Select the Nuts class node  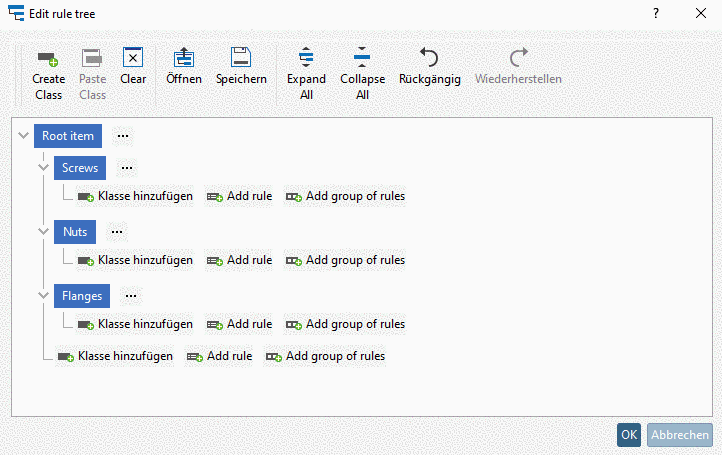point(75,232)
